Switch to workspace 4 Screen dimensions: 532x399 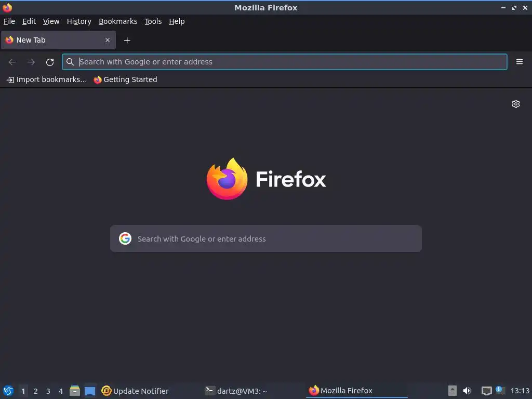coord(61,391)
